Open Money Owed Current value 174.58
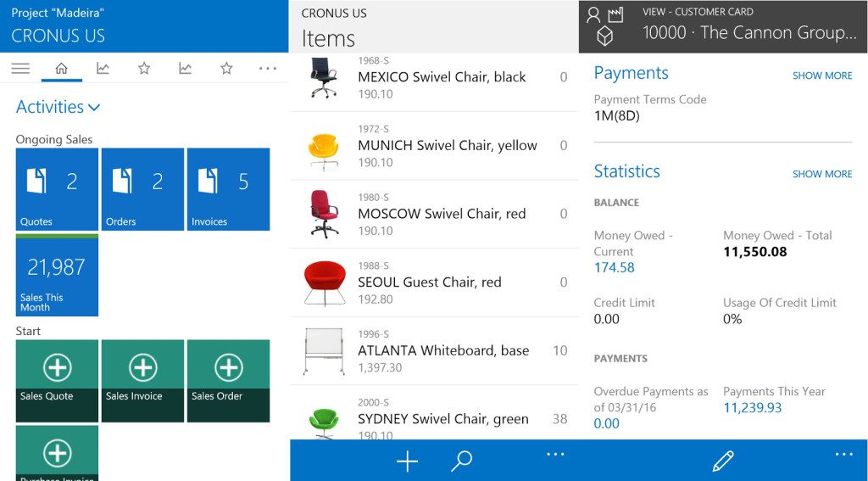The image size is (868, 481). tap(615, 268)
